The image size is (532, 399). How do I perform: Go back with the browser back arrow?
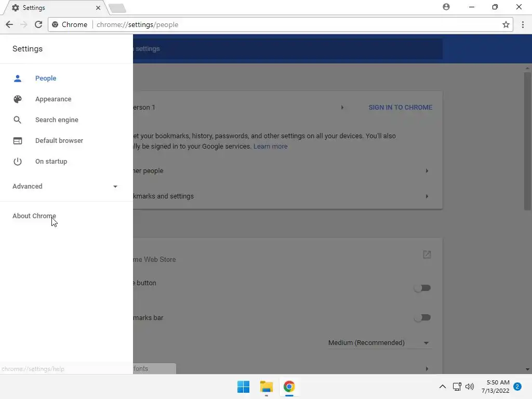pos(9,24)
